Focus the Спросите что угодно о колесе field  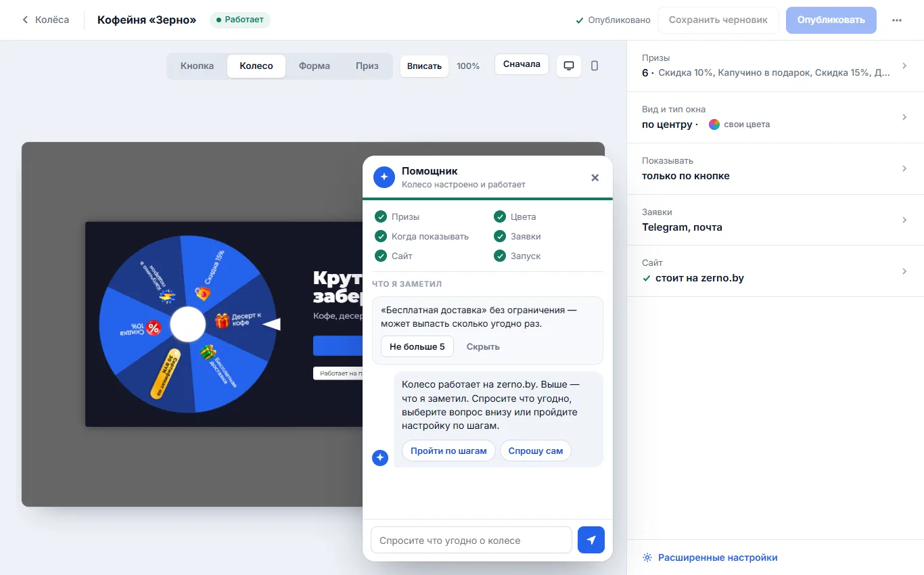tap(471, 540)
